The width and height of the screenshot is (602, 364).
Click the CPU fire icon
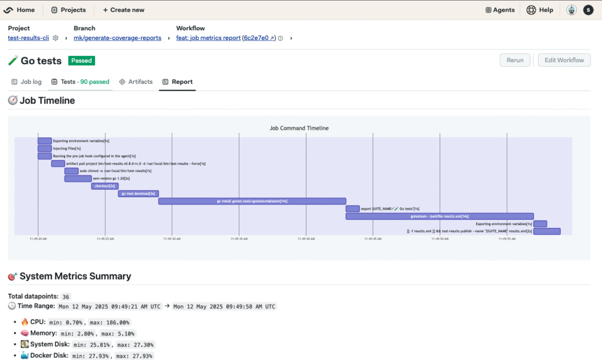(x=25, y=322)
